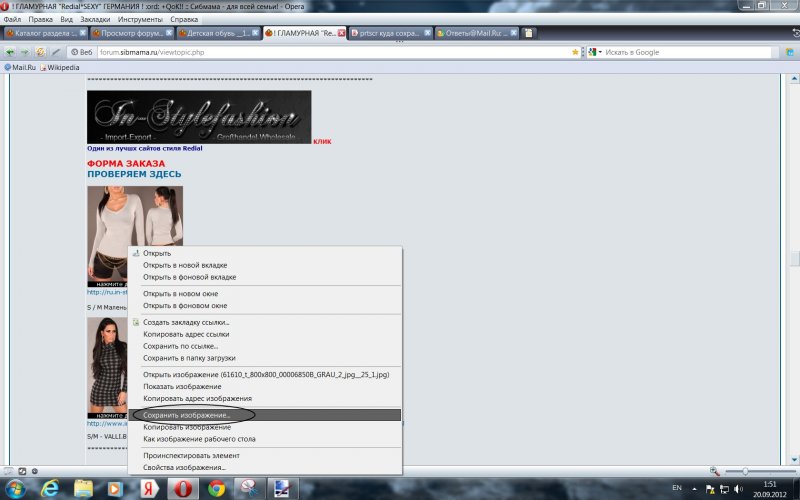Choose 'Открыть в новом окне'

coord(265,294)
